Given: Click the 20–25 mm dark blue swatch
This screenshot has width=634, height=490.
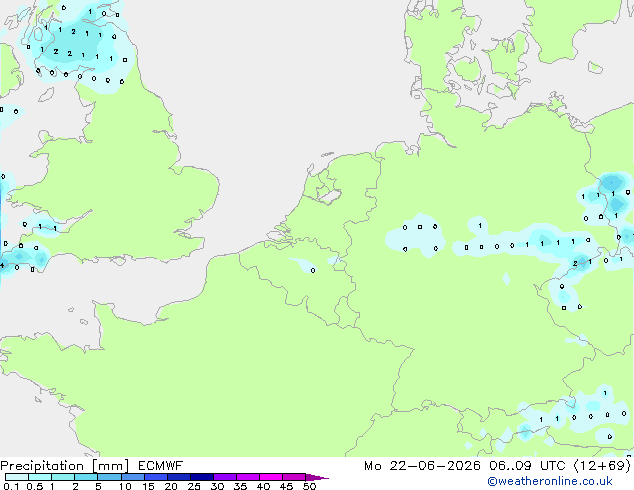Looking at the screenshot, I should [x=179, y=477].
